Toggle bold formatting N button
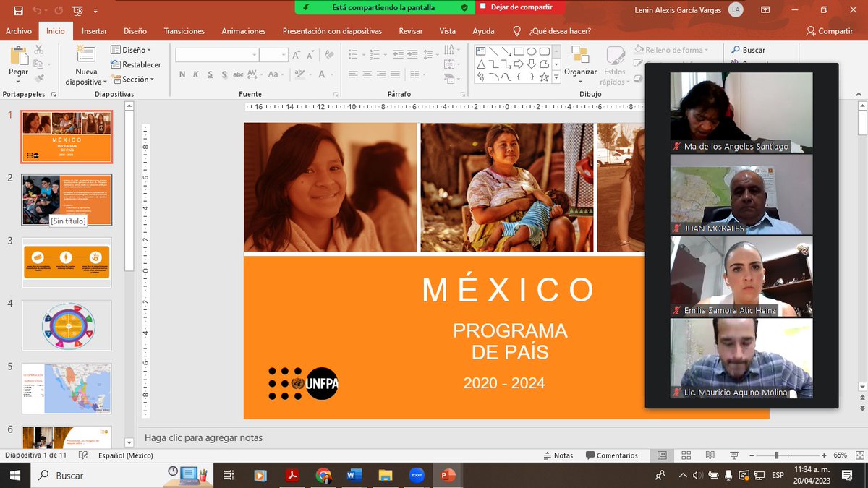Screen dimensions: 868x488 (x=182, y=74)
